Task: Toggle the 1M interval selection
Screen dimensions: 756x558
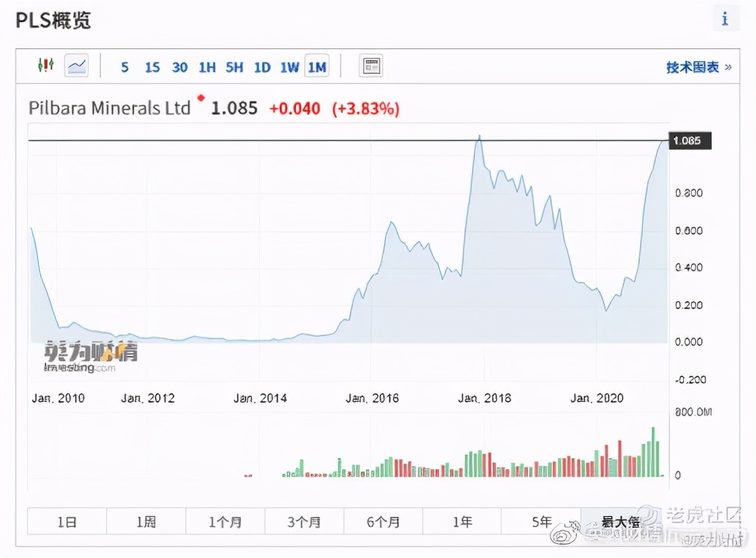Action: [x=316, y=67]
